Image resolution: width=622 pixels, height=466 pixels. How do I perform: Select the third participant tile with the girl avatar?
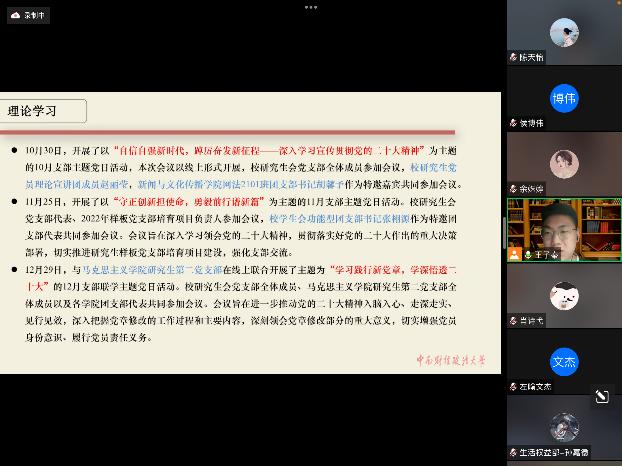(564, 163)
